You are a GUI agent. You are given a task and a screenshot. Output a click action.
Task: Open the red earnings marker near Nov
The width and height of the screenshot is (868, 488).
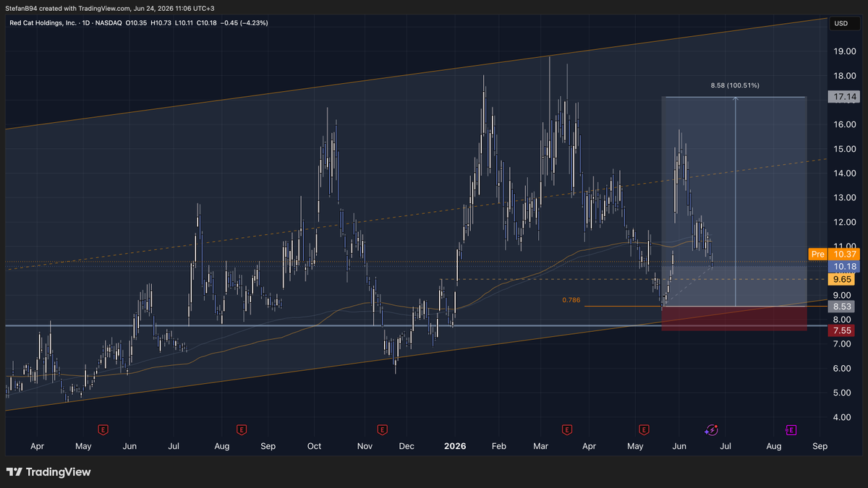[x=381, y=429]
